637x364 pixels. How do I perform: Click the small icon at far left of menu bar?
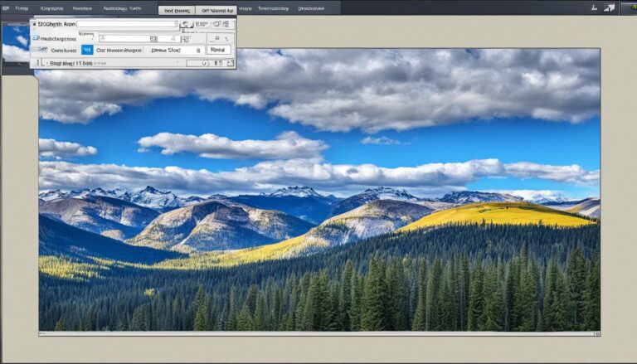[x=5, y=7]
